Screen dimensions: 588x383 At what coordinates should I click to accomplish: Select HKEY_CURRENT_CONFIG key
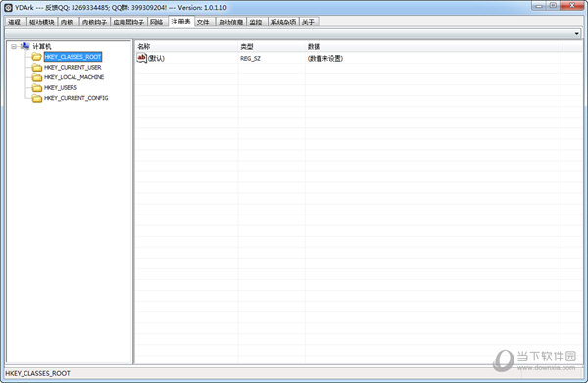[76, 98]
